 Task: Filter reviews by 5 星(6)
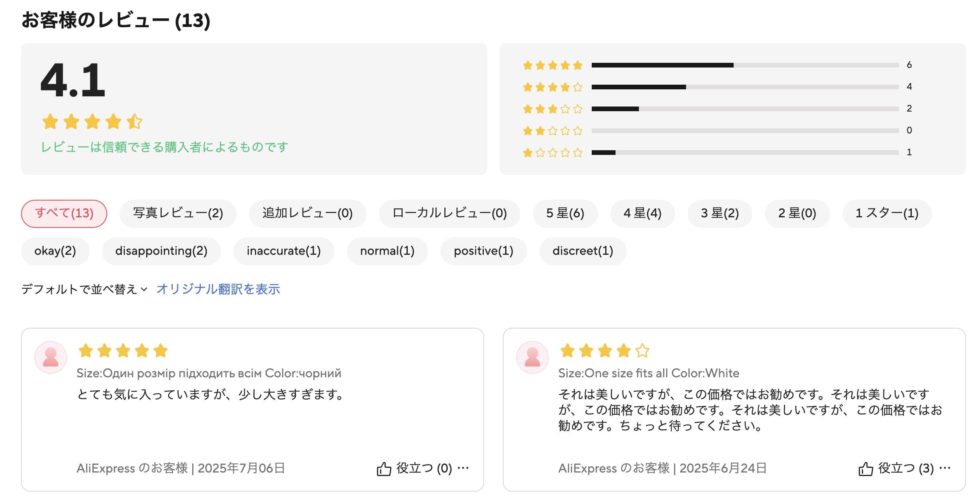[565, 213]
